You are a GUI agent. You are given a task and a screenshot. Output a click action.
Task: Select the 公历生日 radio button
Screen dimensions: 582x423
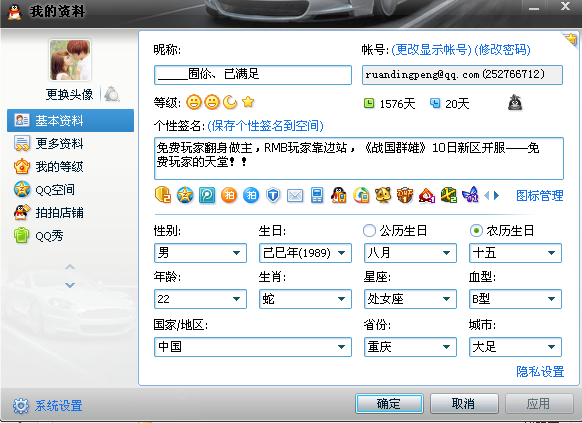click(x=369, y=230)
